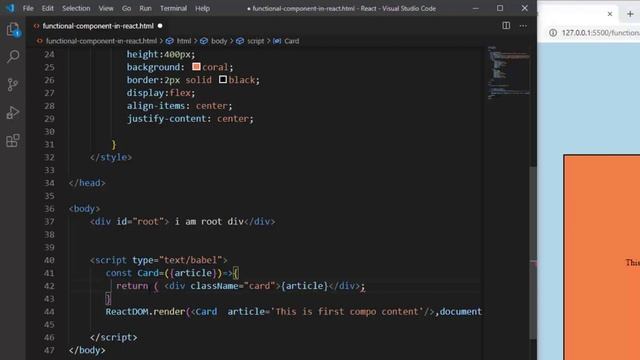Click the 'i am root div' text

[209, 222]
